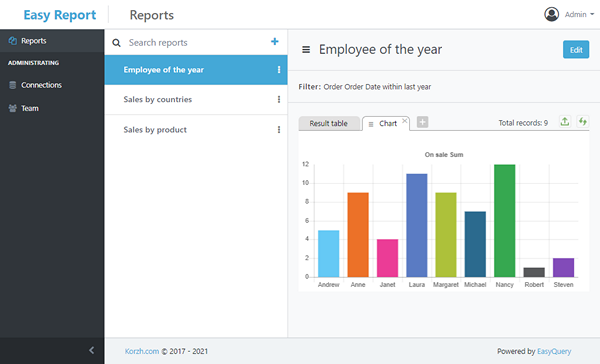Click the Employee of the year heading

click(380, 49)
